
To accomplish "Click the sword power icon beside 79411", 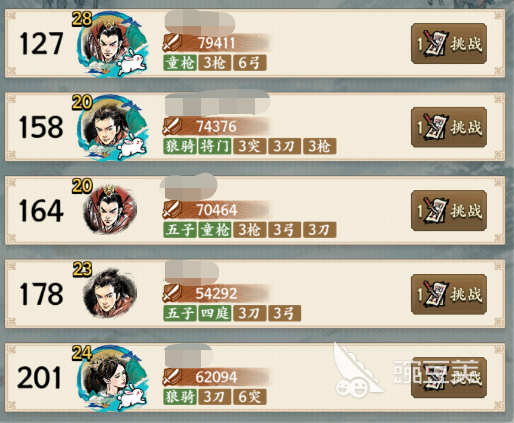I will [172, 42].
